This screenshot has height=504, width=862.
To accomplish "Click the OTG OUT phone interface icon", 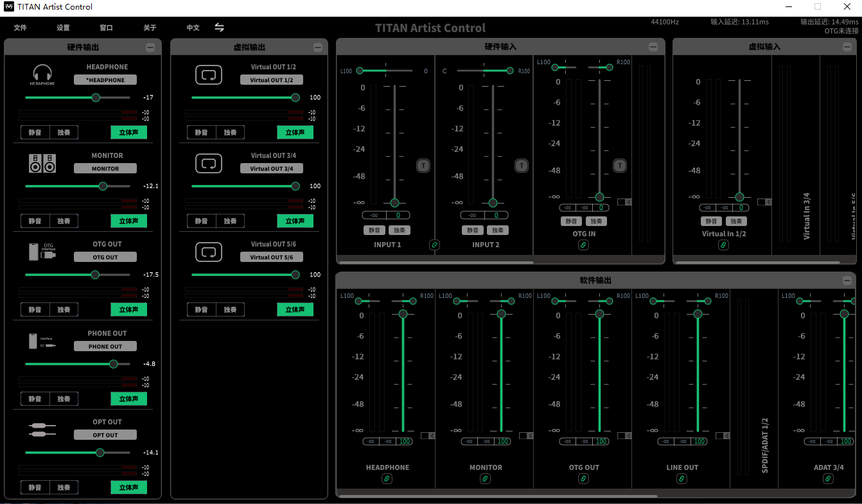I will coord(42,251).
